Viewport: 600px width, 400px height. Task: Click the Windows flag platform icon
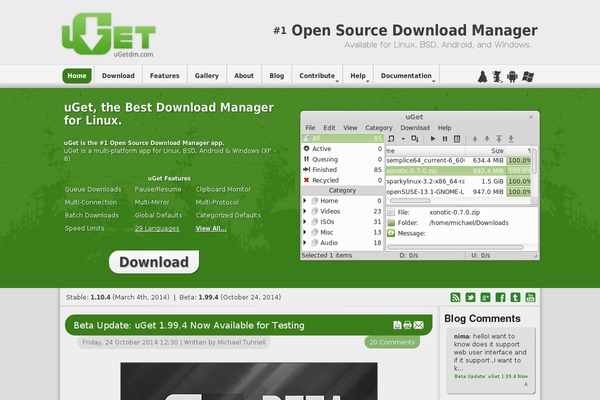(x=528, y=77)
